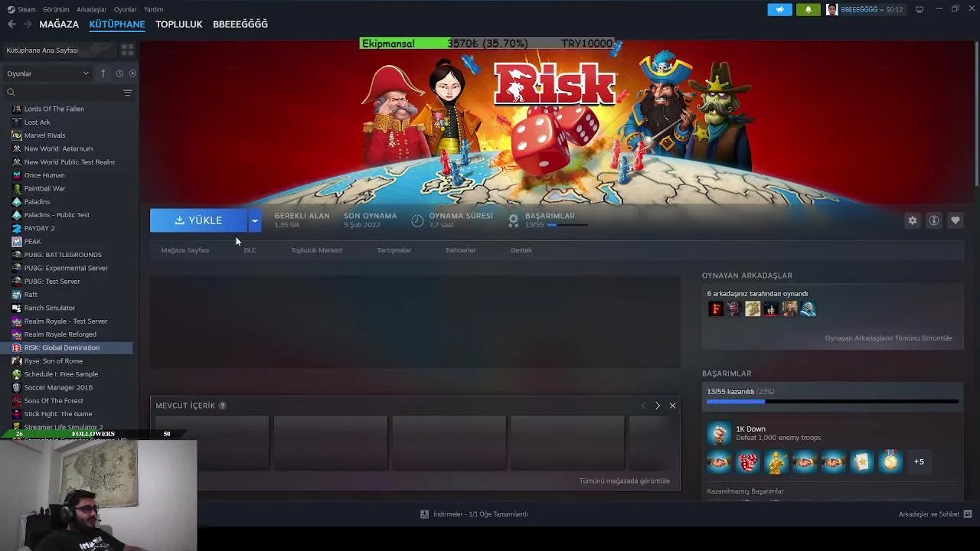Click Tümünü mağazada görüntüle link
Screen dimensions: 980x551
point(624,481)
